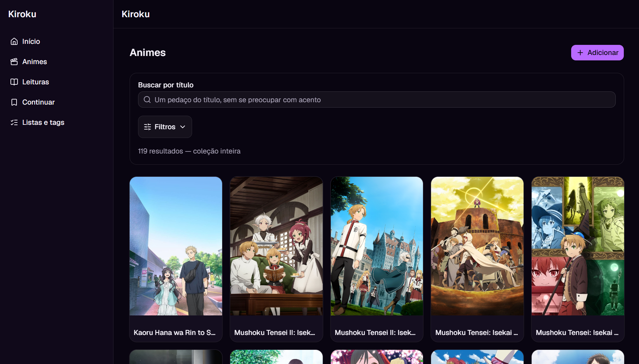Open the Mushoku Tensei II poster with the maid
The height and width of the screenshot is (364, 639).
(276, 246)
